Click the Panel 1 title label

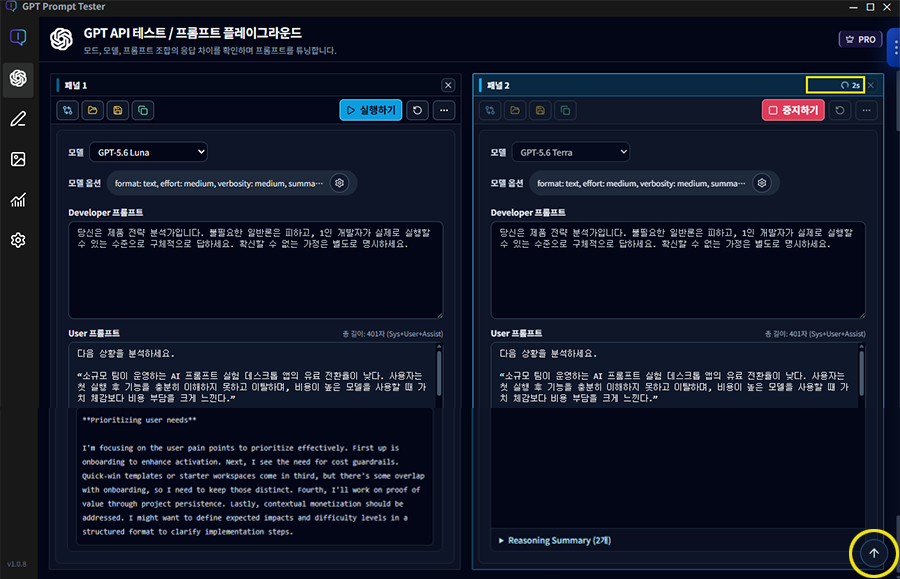click(75, 86)
